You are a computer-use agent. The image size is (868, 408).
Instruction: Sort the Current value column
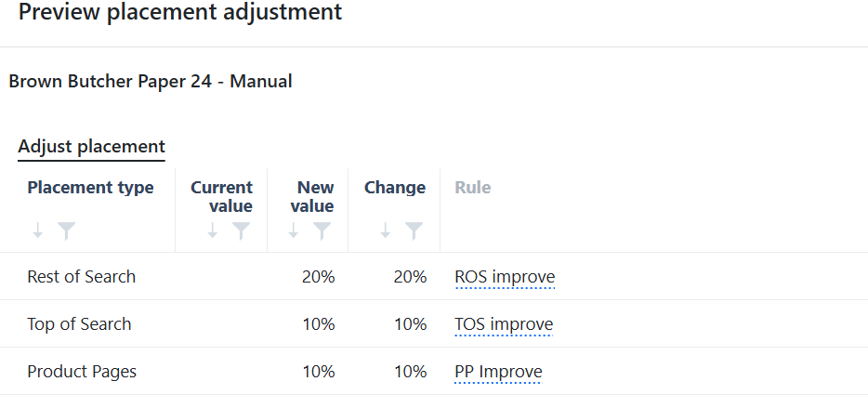212,230
